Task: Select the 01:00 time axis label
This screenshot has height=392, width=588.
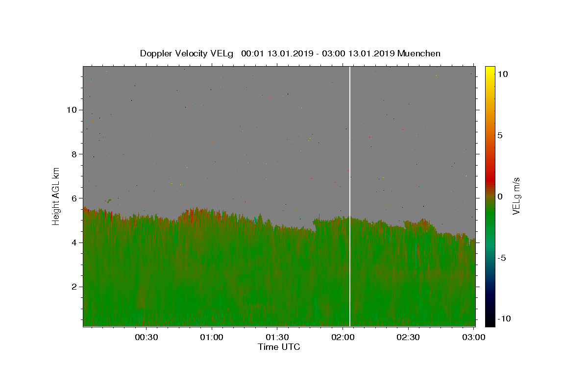Action: click(212, 337)
